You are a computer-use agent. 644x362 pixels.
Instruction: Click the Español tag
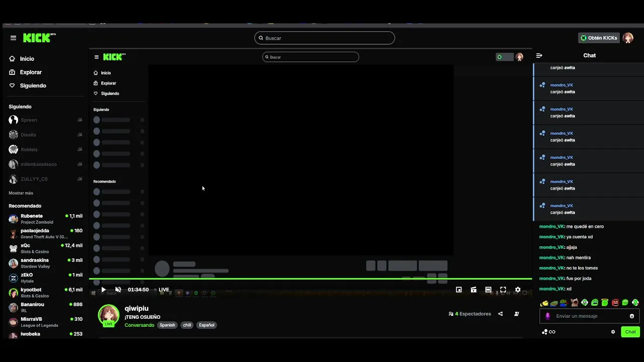point(206,325)
